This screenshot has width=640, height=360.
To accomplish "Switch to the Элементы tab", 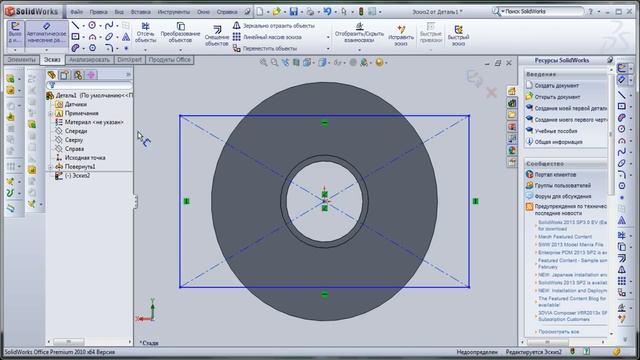I will pyautogui.click(x=22, y=60).
